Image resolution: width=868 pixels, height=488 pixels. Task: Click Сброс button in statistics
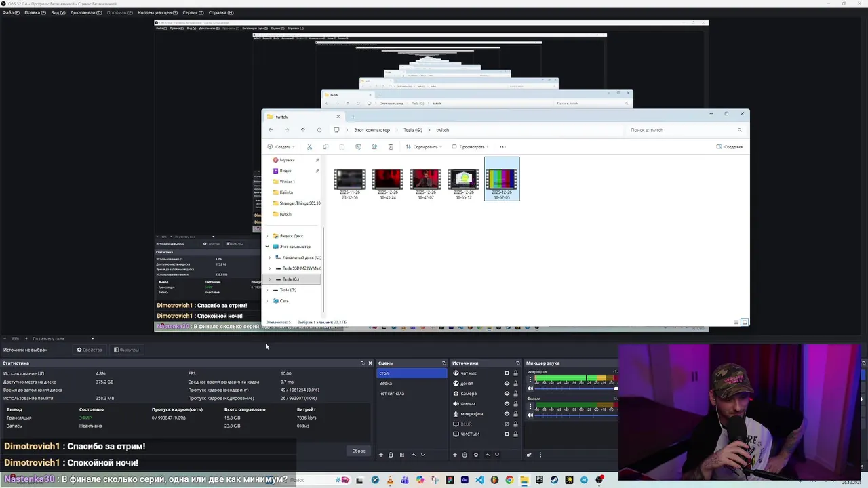point(359,451)
